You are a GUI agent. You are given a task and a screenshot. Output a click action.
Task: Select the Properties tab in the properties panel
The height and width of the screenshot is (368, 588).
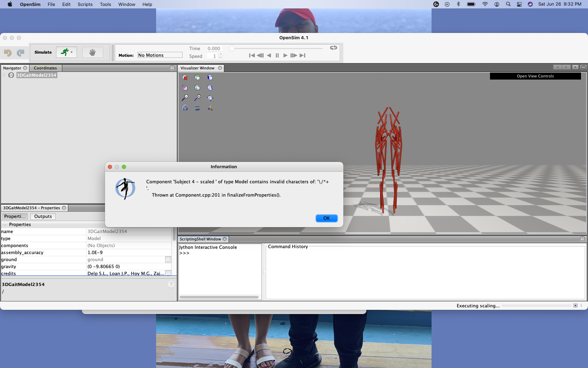coord(15,217)
